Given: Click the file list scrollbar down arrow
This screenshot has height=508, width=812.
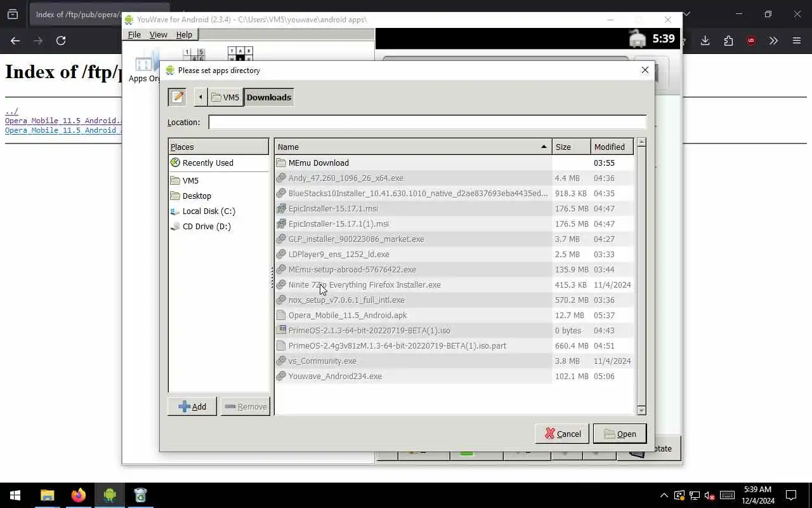Looking at the screenshot, I should [641, 410].
